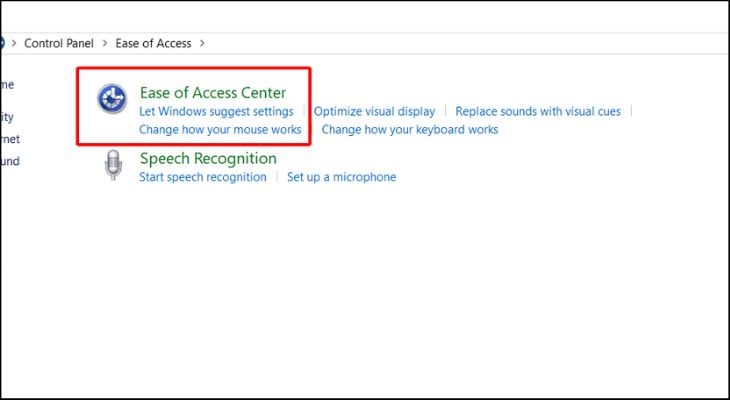Open Optimize visual display link

[374, 112]
